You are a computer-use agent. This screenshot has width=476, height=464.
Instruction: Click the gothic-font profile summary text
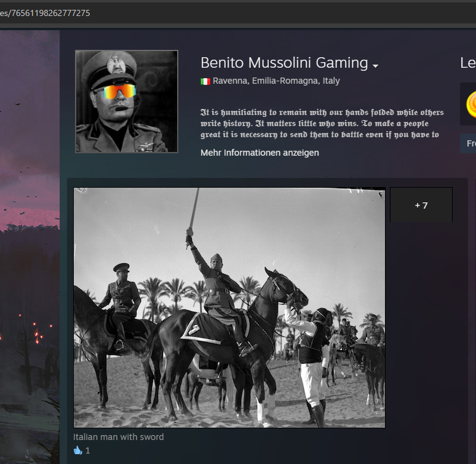[322, 124]
